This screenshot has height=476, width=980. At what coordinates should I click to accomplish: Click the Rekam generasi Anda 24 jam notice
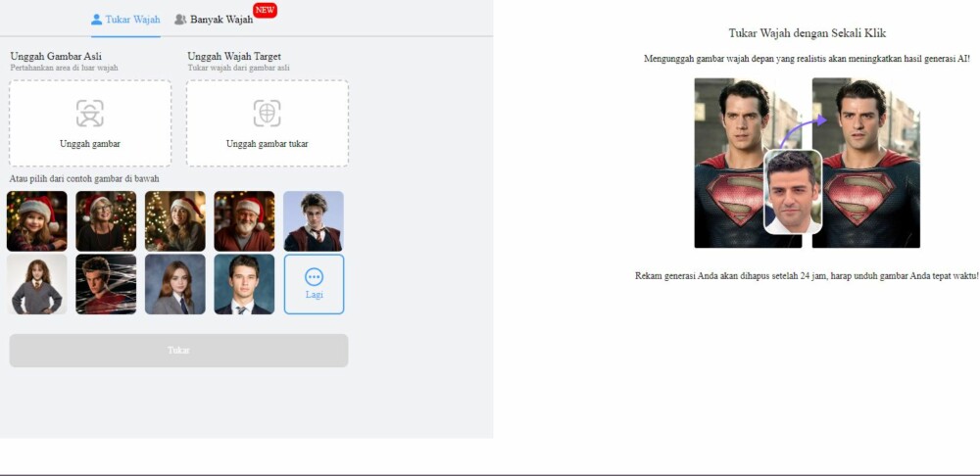pos(807,275)
